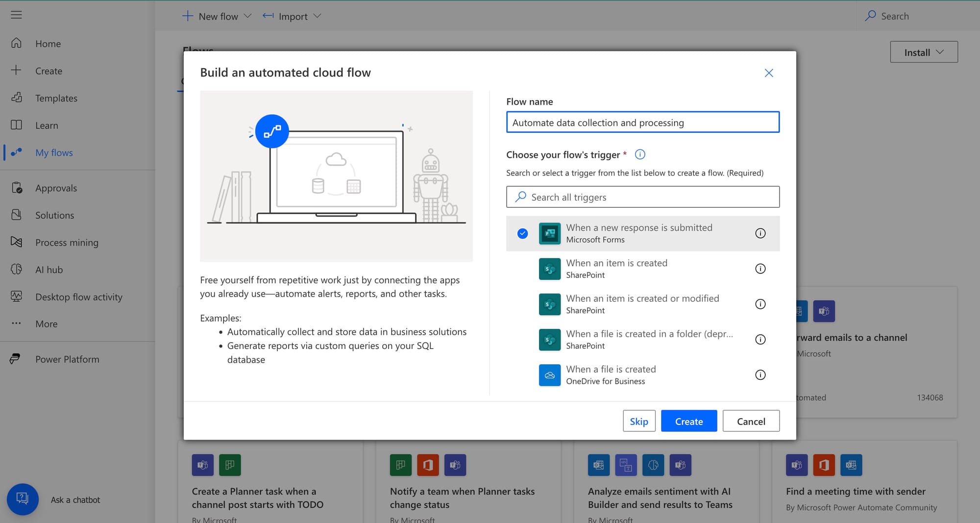This screenshot has height=523, width=980.
Task: Open Approvals from sidebar
Action: click(x=56, y=188)
